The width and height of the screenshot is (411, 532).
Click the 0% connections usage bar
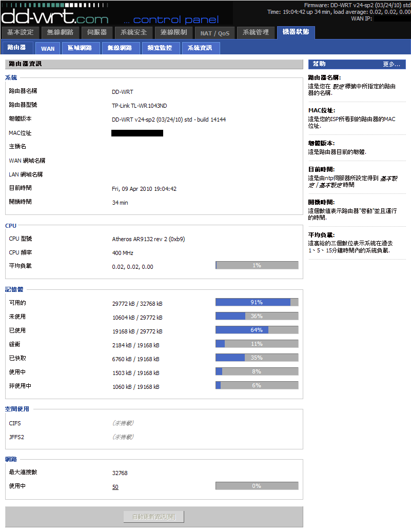(x=257, y=486)
